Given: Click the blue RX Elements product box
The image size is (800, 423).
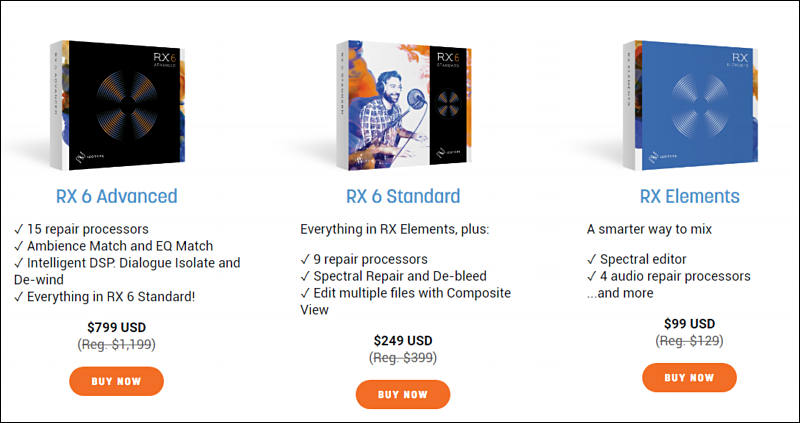Looking at the screenshot, I should click(690, 105).
